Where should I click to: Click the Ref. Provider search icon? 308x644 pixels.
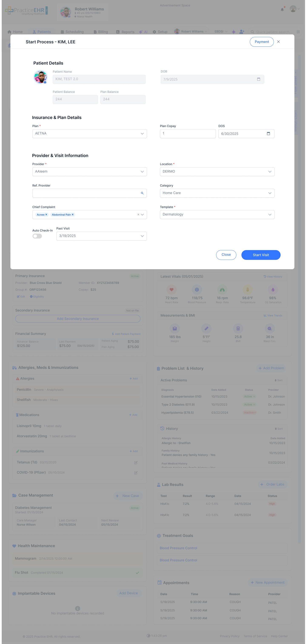coord(142,193)
